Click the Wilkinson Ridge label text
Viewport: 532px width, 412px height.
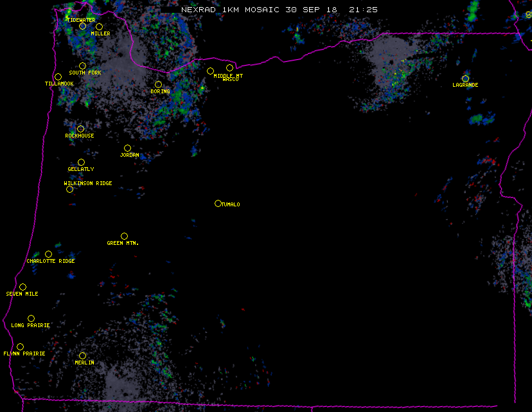coord(88,184)
